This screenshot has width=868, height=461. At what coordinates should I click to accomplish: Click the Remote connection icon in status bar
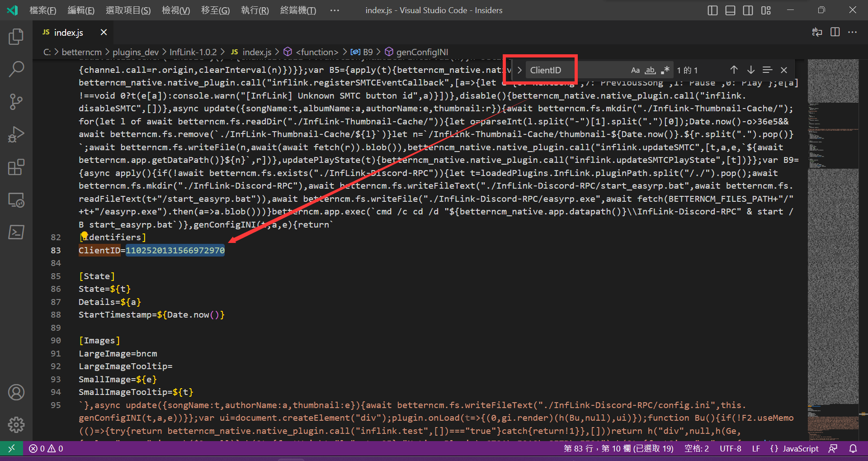click(11, 448)
